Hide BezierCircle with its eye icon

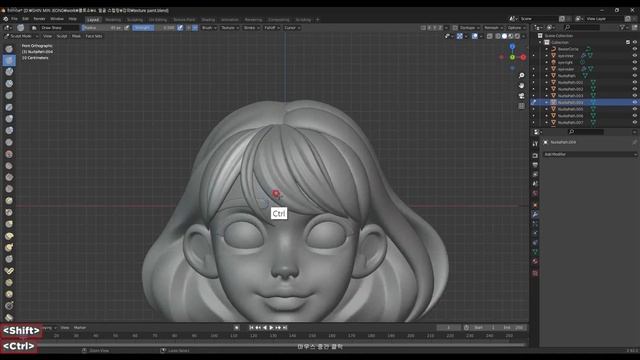pos(635,49)
